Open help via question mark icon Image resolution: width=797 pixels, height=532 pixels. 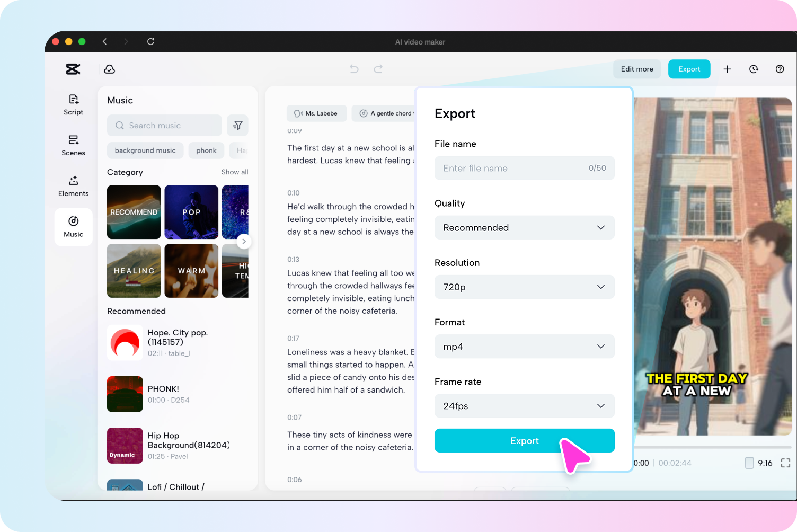click(x=780, y=69)
